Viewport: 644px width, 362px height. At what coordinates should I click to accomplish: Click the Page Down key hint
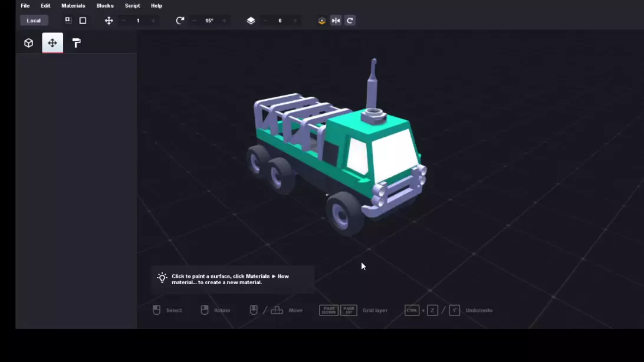328,310
